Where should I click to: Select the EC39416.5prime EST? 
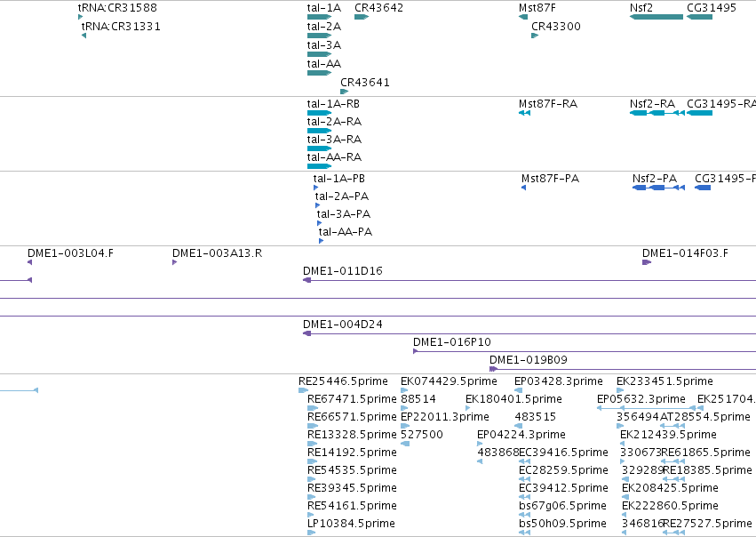coord(524,461)
